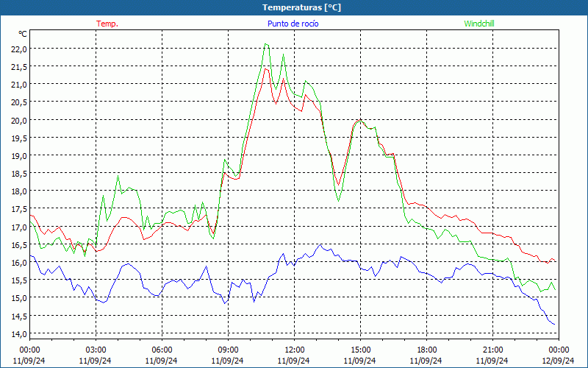Click the Temperaturas [°C] chart title
The image size is (588, 368).
click(301, 7)
